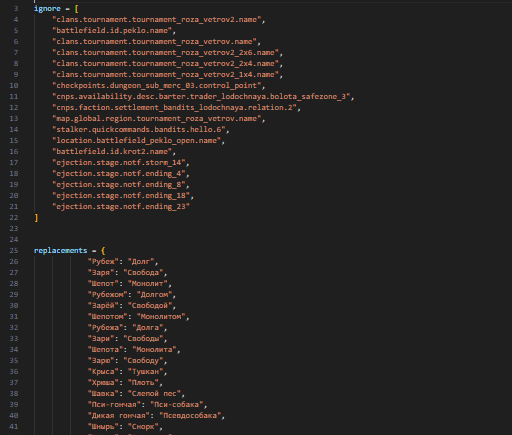Click the string ending in roza_vetrov2_2x4.name
The height and width of the screenshot is (435, 512).
165,64
